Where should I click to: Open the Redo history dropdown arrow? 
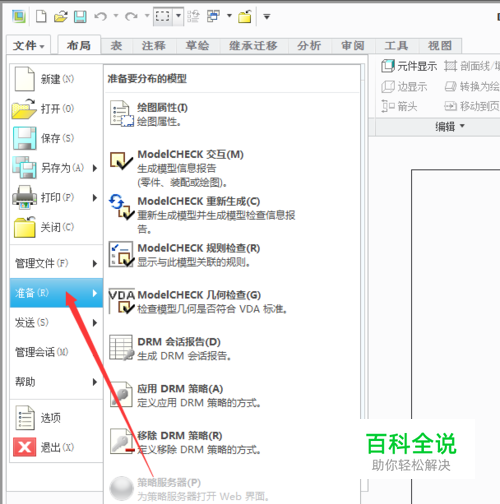[147, 15]
